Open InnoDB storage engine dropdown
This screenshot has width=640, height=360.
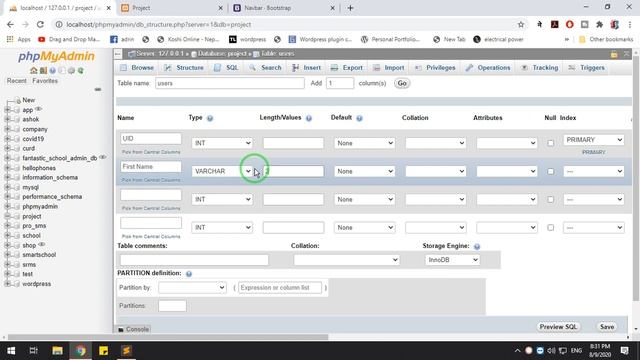[452, 260]
